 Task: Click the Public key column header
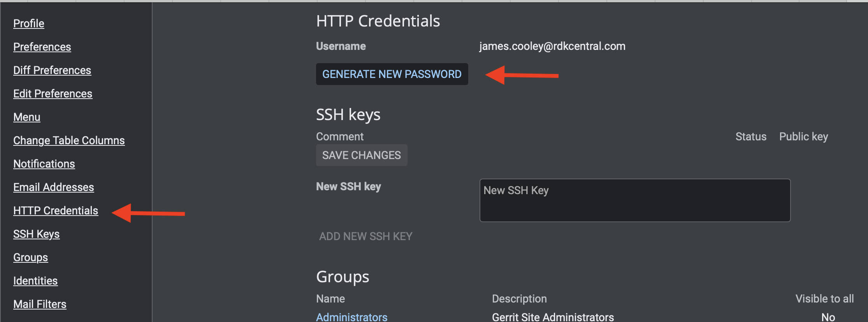pos(803,136)
